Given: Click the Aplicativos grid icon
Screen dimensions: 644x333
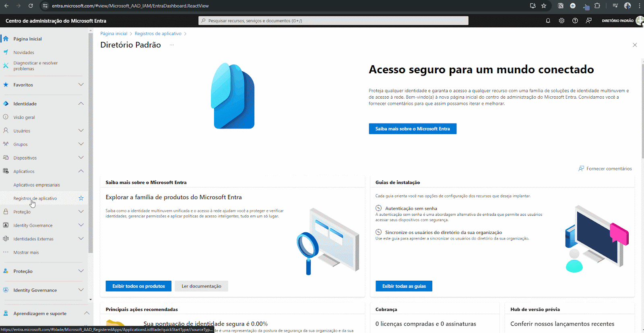Looking at the screenshot, I should click(x=6, y=171).
